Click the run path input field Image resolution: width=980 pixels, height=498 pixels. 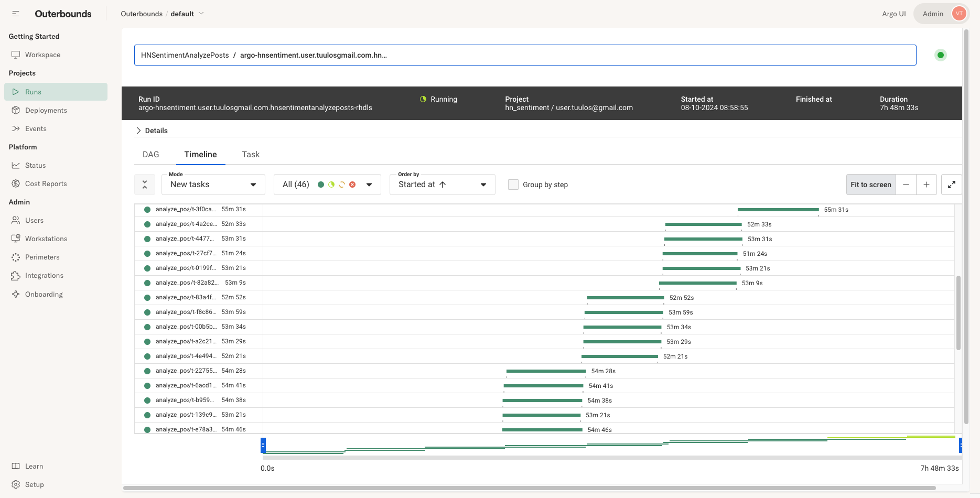click(x=525, y=55)
